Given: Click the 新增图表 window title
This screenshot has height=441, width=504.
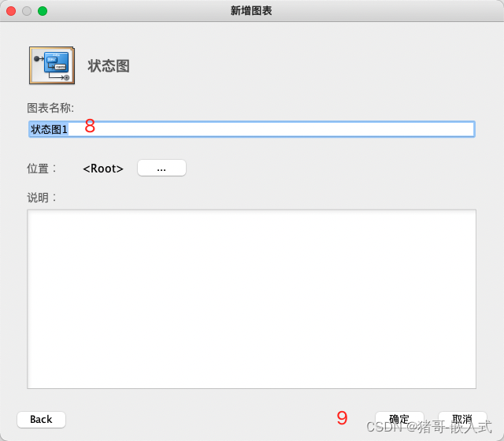Looking at the screenshot, I should (251, 11).
